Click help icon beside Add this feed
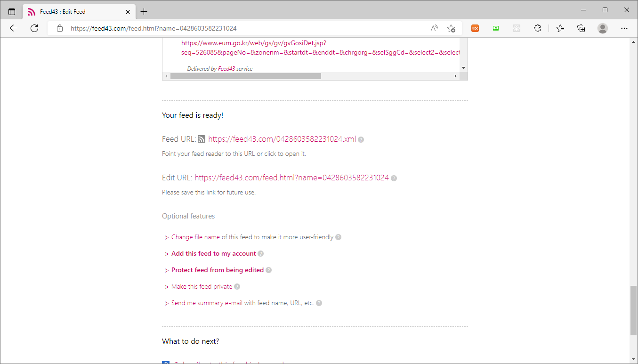This screenshot has width=638, height=364. pyautogui.click(x=260, y=254)
